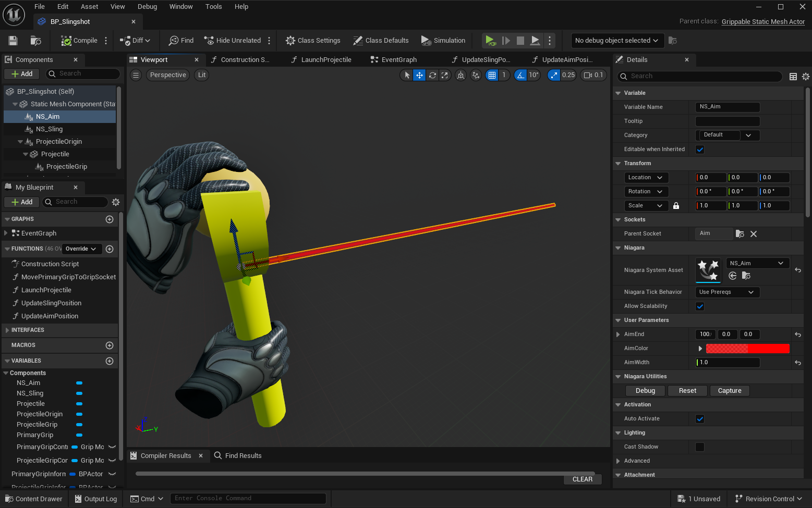812x508 pixels.
Task: Click the CLEAR button in Compiler Results
Action: coord(582,479)
